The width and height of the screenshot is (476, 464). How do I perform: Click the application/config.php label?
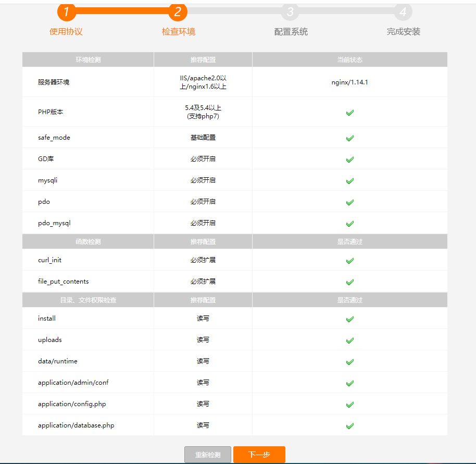72,404
